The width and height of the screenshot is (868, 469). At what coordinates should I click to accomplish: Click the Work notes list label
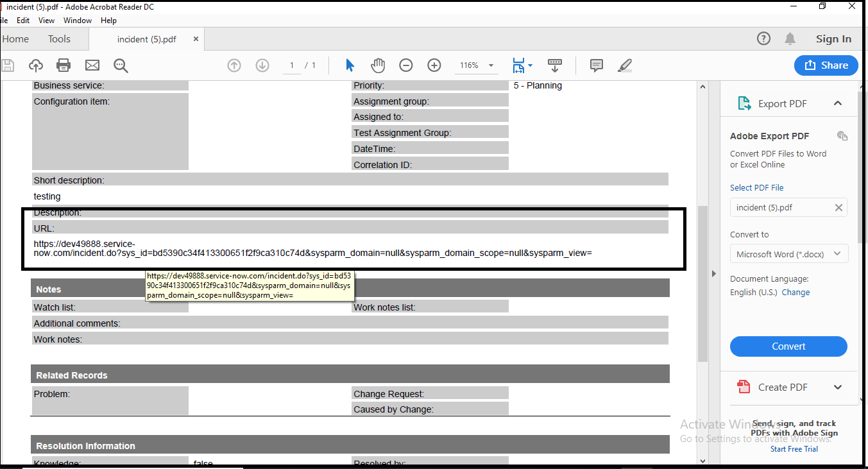(x=384, y=307)
